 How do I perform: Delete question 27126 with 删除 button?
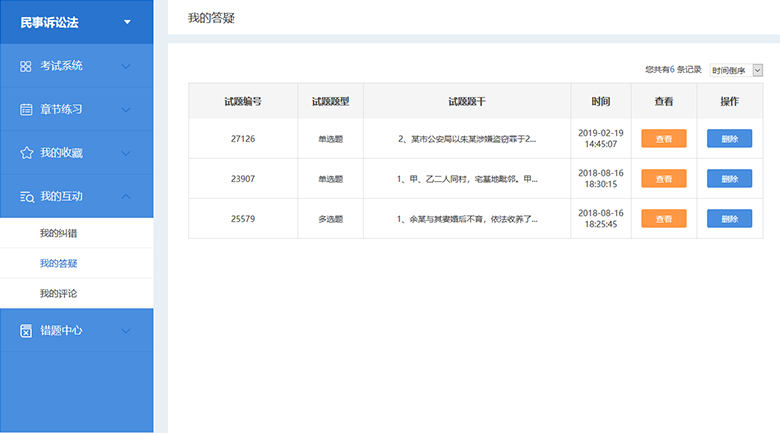coord(729,139)
